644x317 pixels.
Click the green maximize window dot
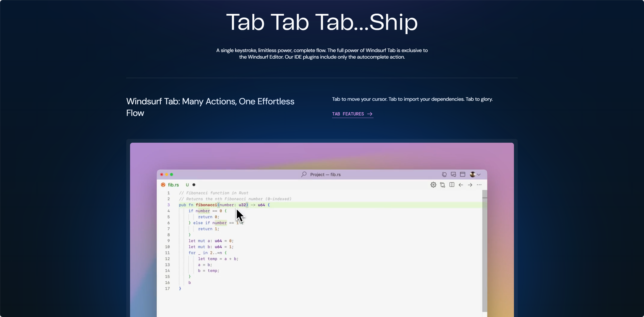[x=171, y=175]
